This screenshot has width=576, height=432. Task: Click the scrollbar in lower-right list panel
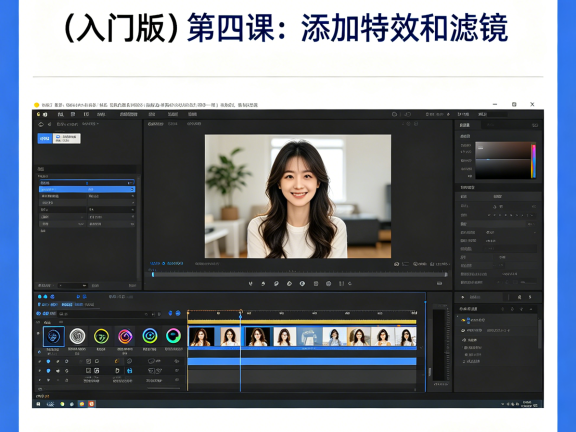[539, 334]
